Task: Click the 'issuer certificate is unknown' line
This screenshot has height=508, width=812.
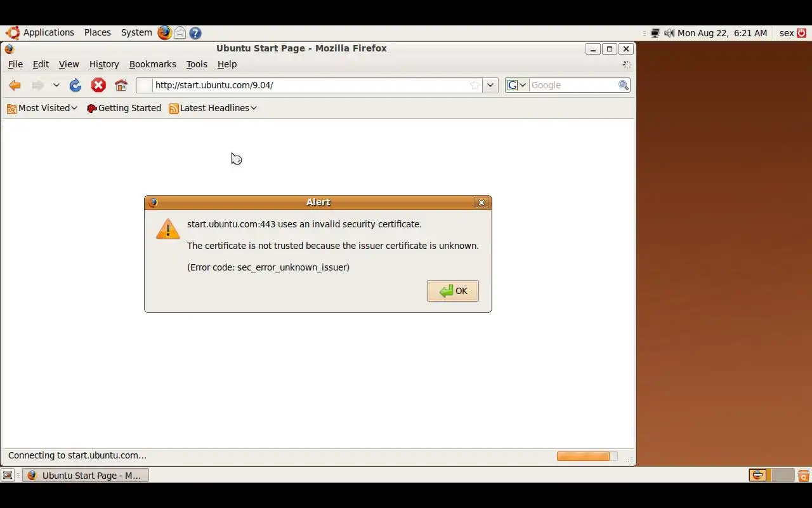Action: click(x=333, y=246)
